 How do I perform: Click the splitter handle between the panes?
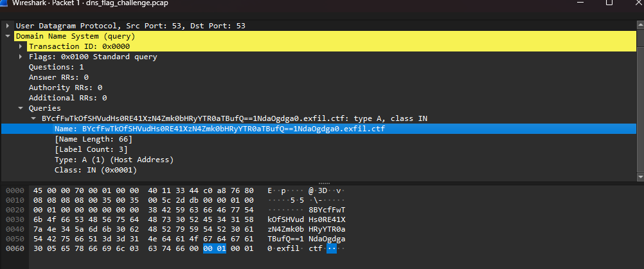click(321, 183)
